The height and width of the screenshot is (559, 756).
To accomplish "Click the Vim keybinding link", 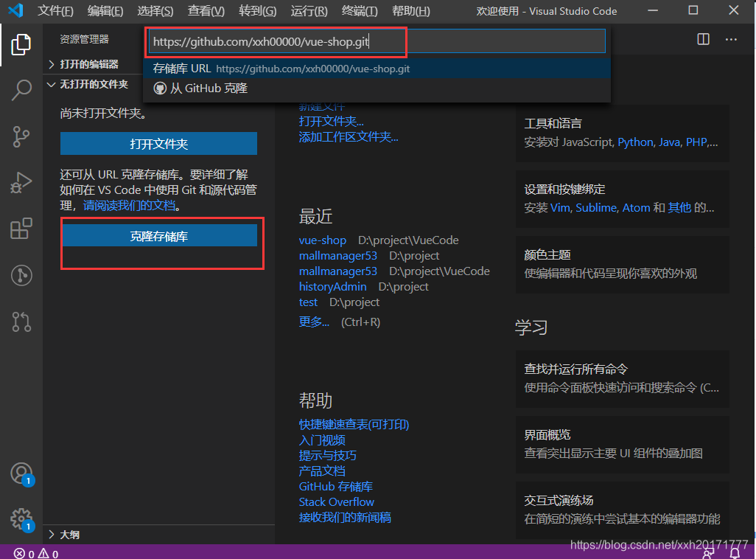I will pos(560,207).
